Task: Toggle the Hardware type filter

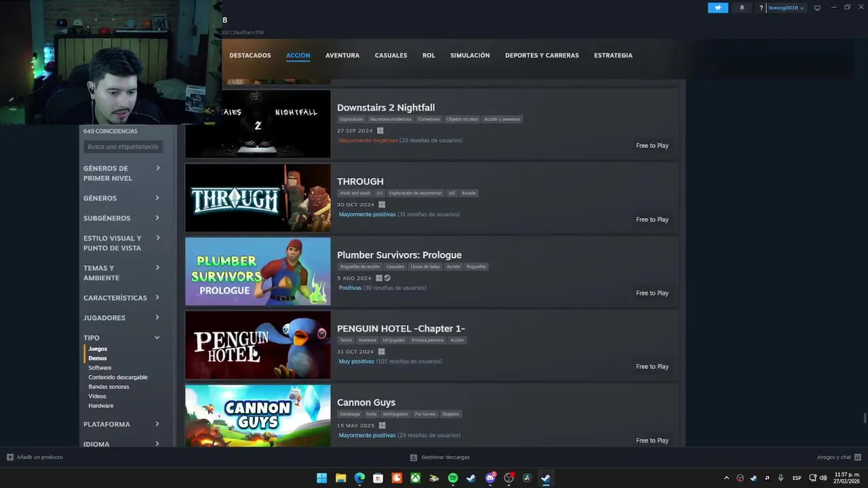Action: coord(101,406)
